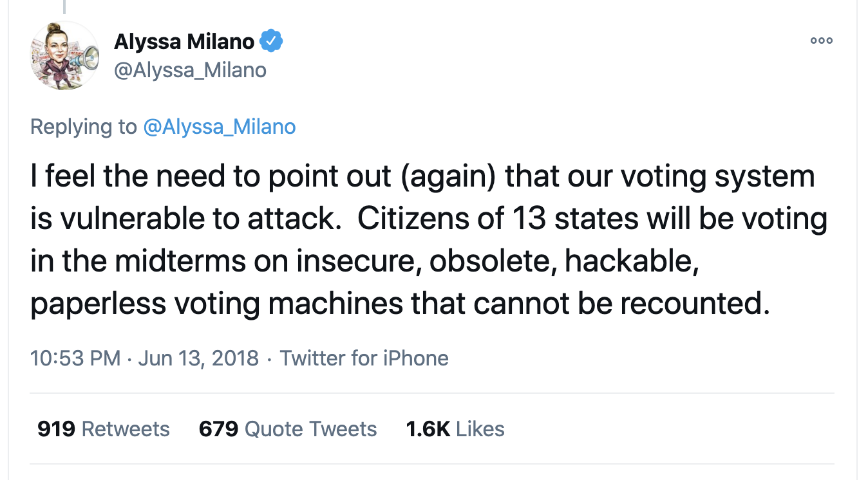The width and height of the screenshot is (868, 480).
Task: Show the 679 Quote Tweets
Action: [287, 429]
